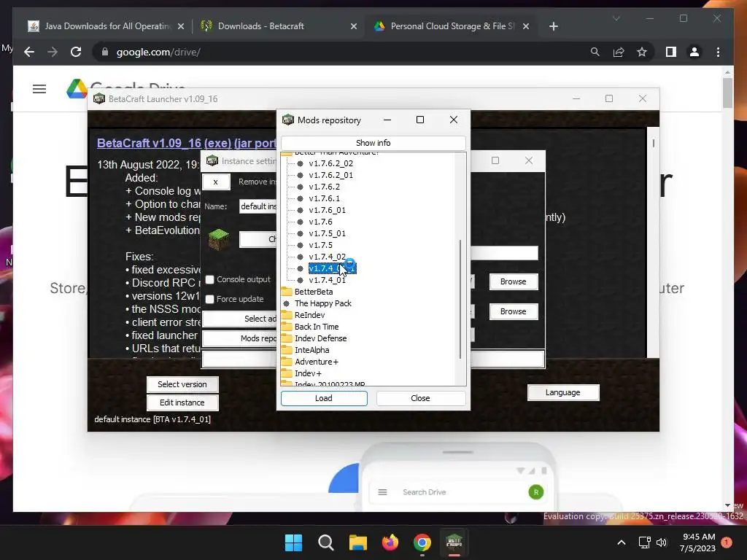Select version v1.7.5_01 in the tree

pos(327,233)
